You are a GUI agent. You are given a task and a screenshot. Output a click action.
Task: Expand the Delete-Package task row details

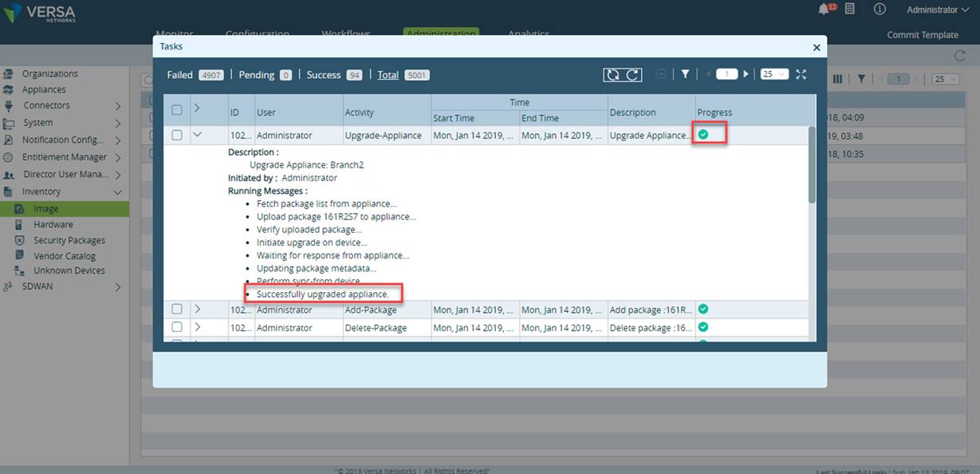[x=198, y=327]
